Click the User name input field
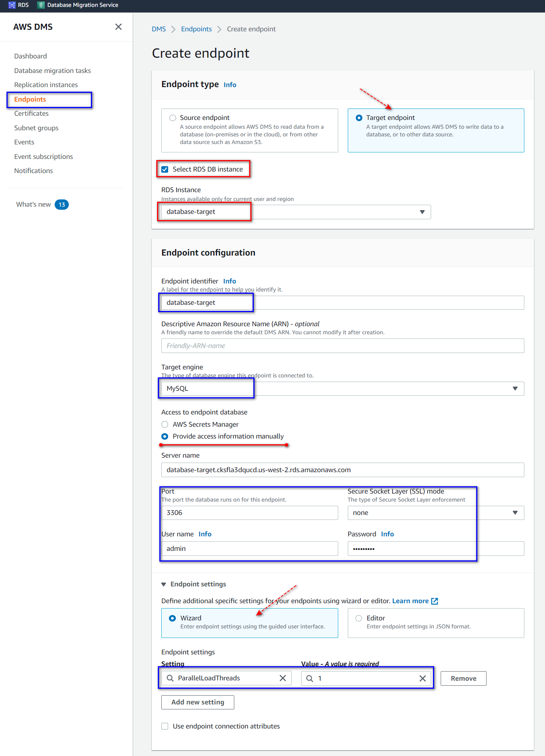The height and width of the screenshot is (756, 545). tap(250, 549)
